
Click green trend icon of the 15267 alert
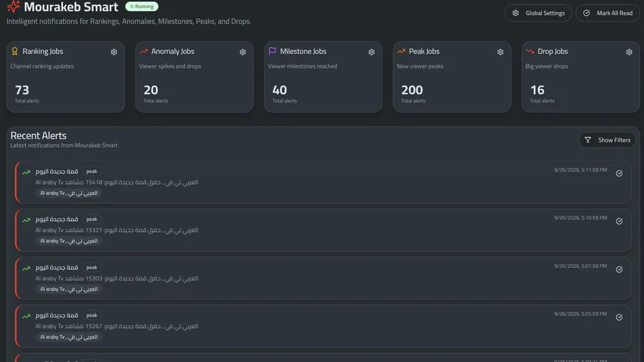(x=26, y=317)
